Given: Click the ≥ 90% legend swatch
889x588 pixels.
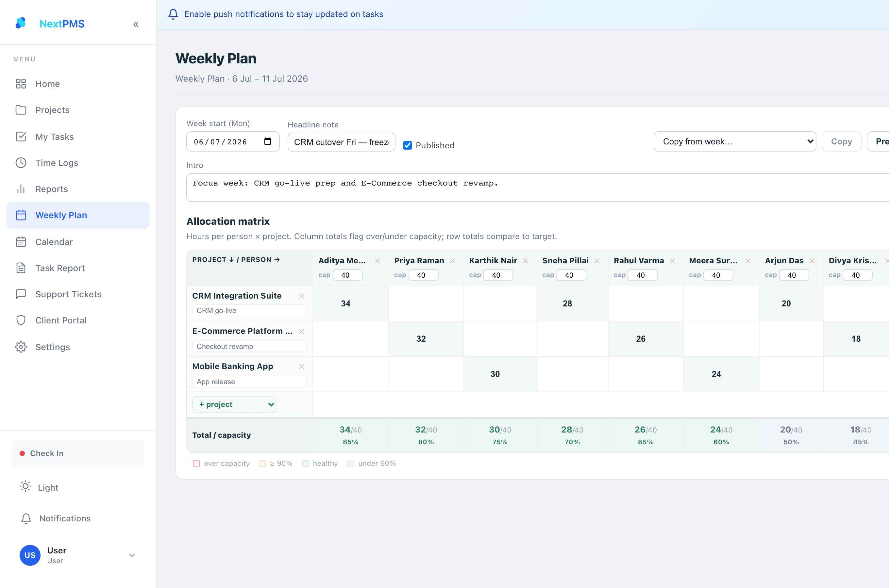Looking at the screenshot, I should pos(262,464).
